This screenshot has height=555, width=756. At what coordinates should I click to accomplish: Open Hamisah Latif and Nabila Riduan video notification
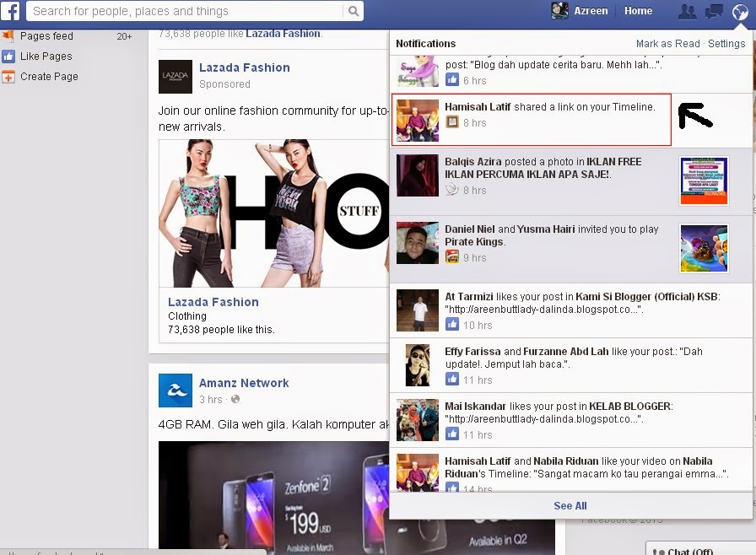[x=571, y=470]
